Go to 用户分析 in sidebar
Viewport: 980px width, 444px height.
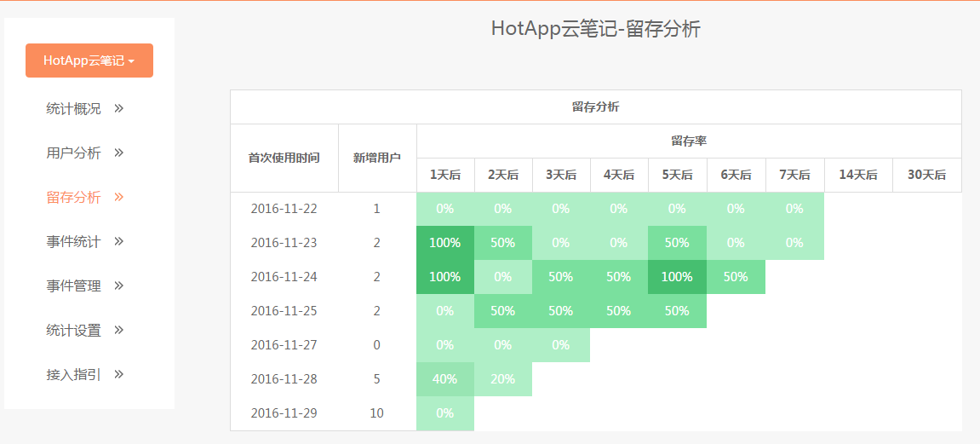[73, 153]
